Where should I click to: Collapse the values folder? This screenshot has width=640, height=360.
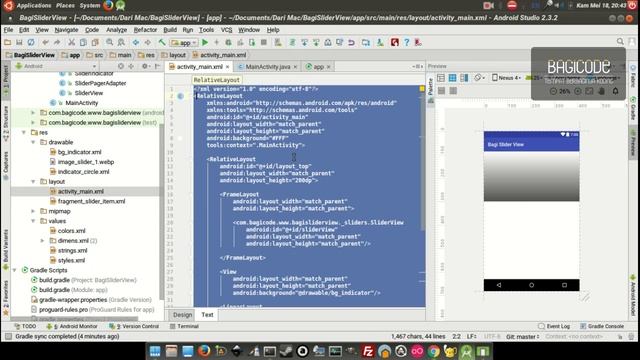coord(33,221)
